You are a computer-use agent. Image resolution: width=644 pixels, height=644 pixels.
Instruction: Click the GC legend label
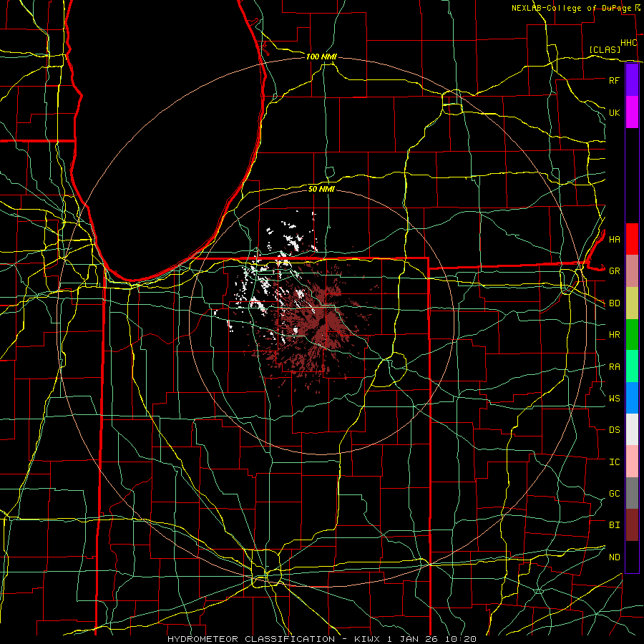point(614,494)
